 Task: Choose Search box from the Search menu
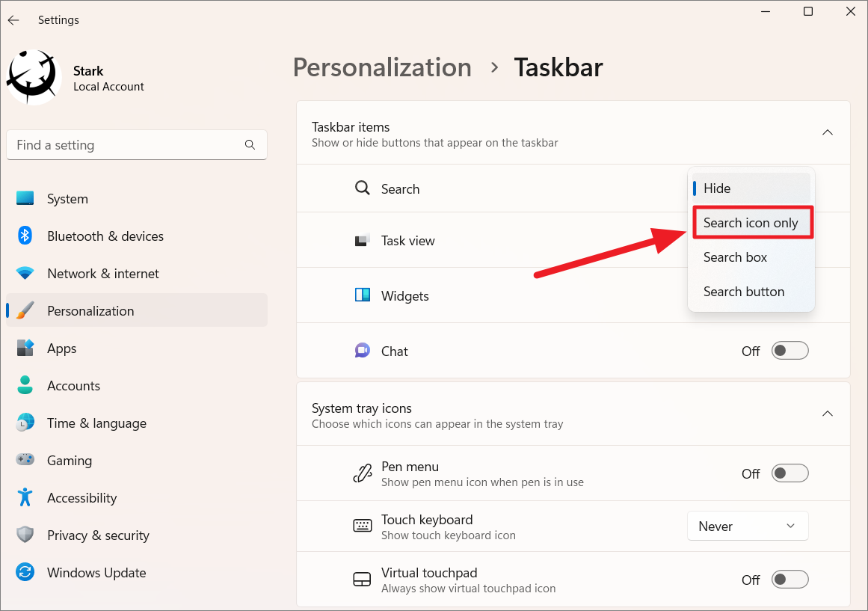pos(735,257)
